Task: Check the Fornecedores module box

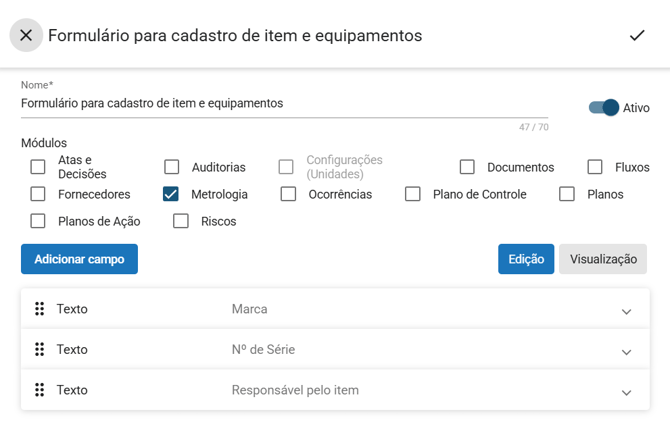Action: pos(38,194)
